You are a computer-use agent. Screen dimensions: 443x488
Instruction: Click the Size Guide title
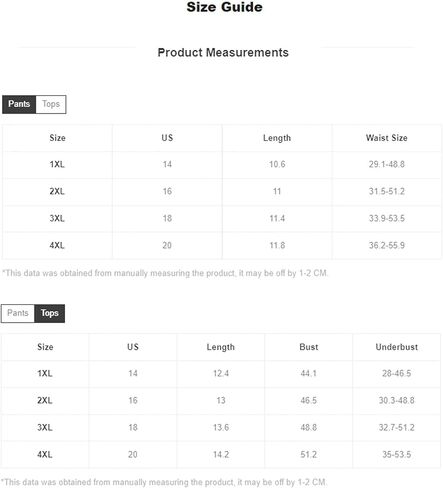tap(224, 7)
